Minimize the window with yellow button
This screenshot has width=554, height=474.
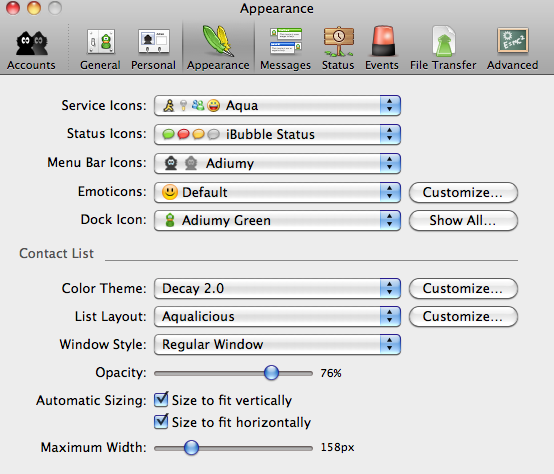tap(34, 8)
